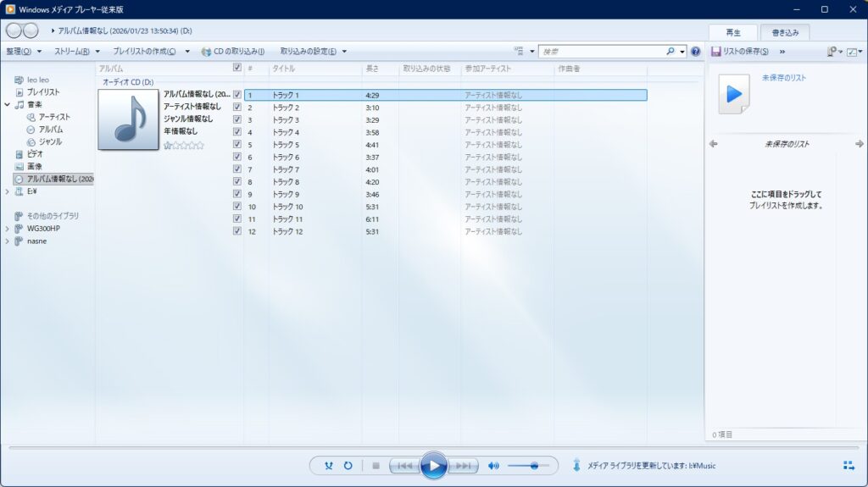
Task: Click the CD の取り込み button
Action: 233,52
